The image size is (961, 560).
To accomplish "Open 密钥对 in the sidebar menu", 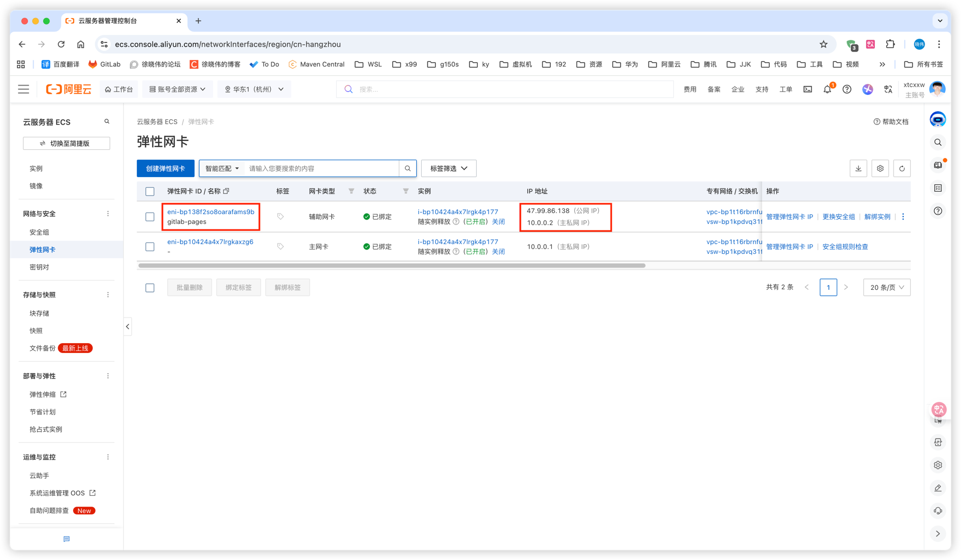I will [x=39, y=267].
